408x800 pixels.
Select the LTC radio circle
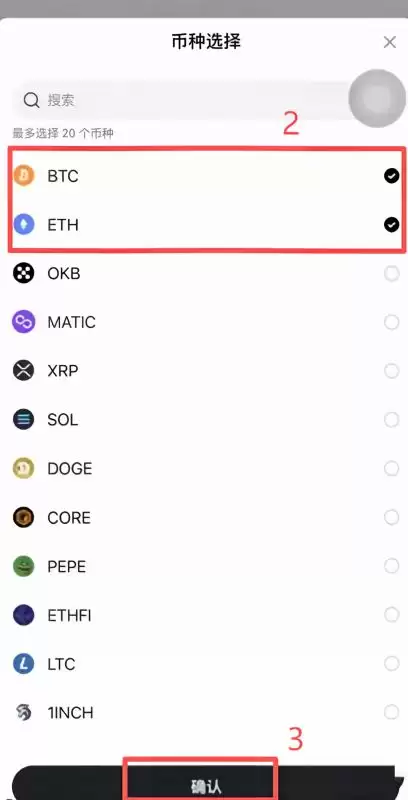point(392,664)
